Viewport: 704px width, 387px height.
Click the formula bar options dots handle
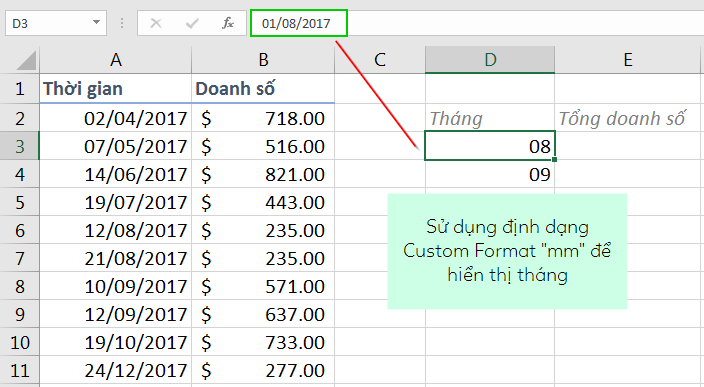[x=122, y=23]
